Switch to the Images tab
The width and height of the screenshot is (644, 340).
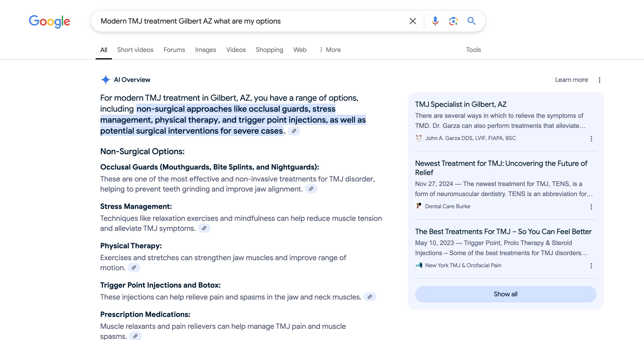pos(206,50)
